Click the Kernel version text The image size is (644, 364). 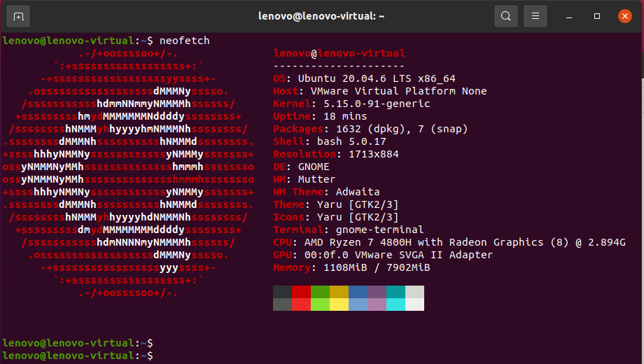pos(377,104)
